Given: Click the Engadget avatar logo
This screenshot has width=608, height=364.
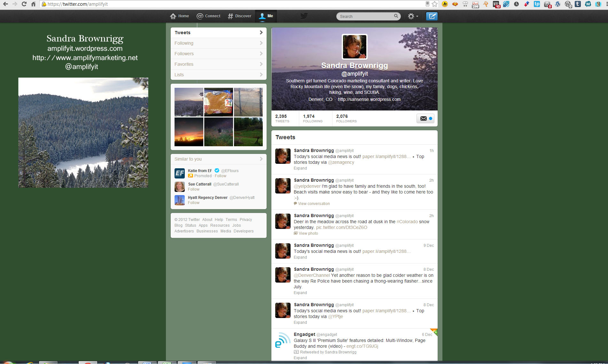Looking at the screenshot, I should [283, 340].
